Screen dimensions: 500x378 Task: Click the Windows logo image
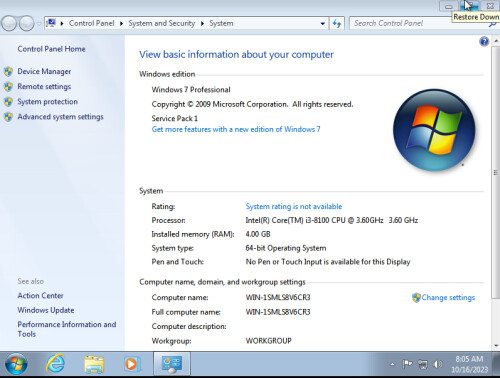[x=434, y=130]
